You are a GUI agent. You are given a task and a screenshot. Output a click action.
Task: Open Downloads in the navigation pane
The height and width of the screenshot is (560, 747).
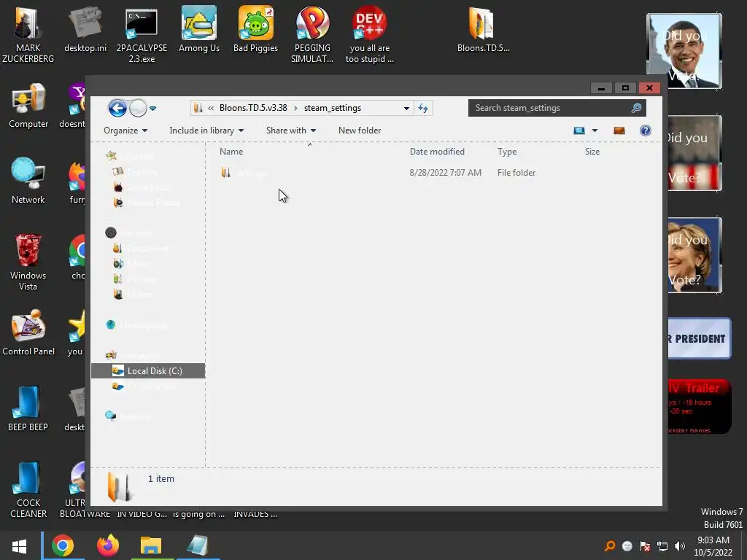pos(141,187)
